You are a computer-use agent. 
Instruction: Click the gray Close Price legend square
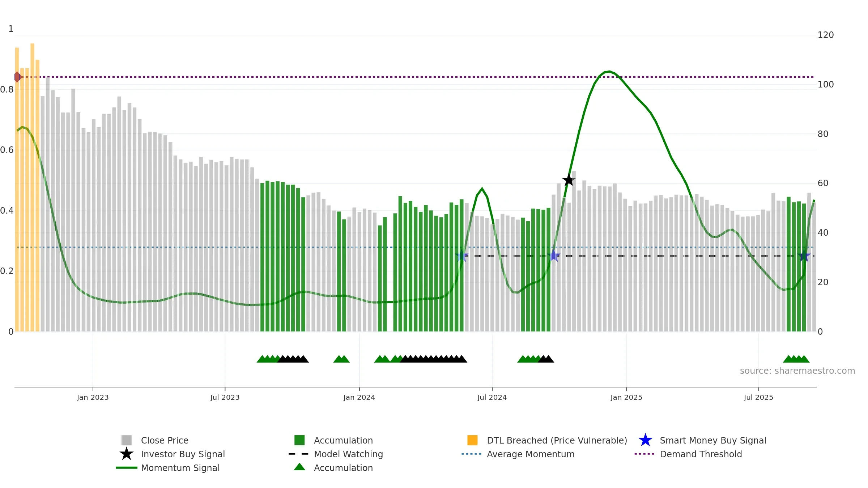coord(127,440)
